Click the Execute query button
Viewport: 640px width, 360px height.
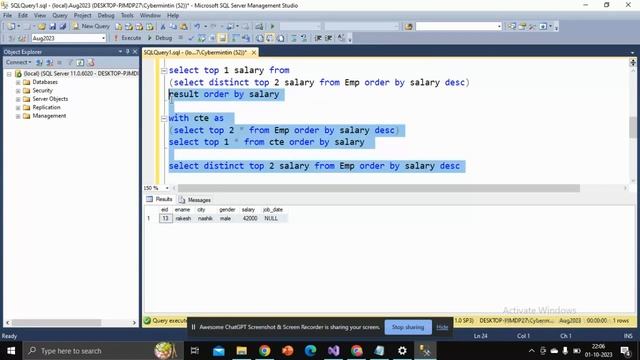[x=127, y=38]
